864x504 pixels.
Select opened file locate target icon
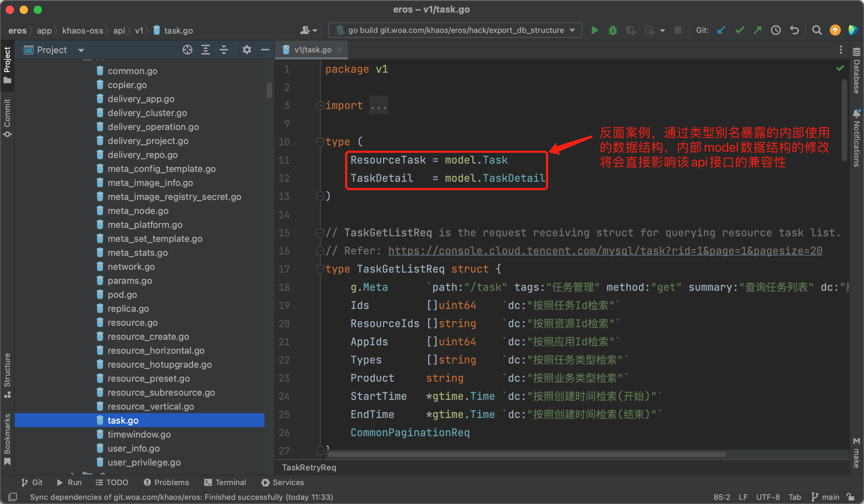[x=187, y=50]
